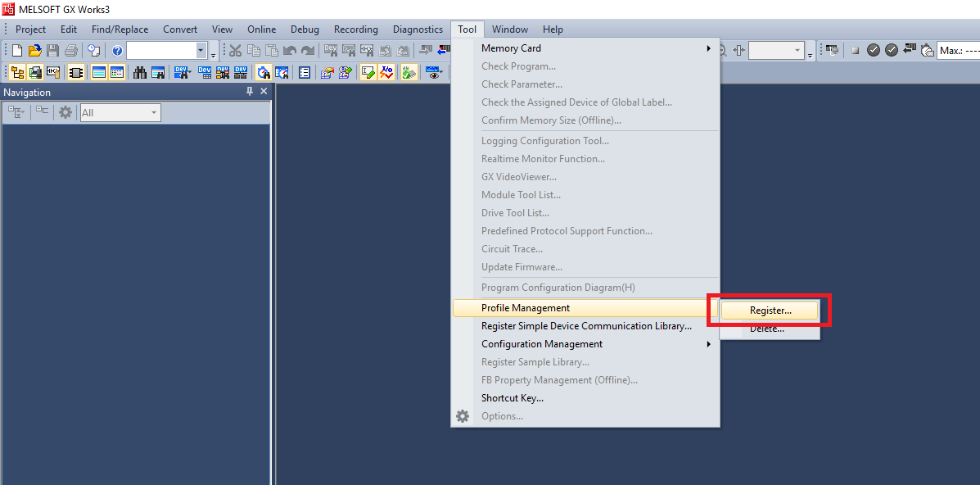Select Register Simple Device Communication Library
This screenshot has height=485, width=980.
coord(586,326)
